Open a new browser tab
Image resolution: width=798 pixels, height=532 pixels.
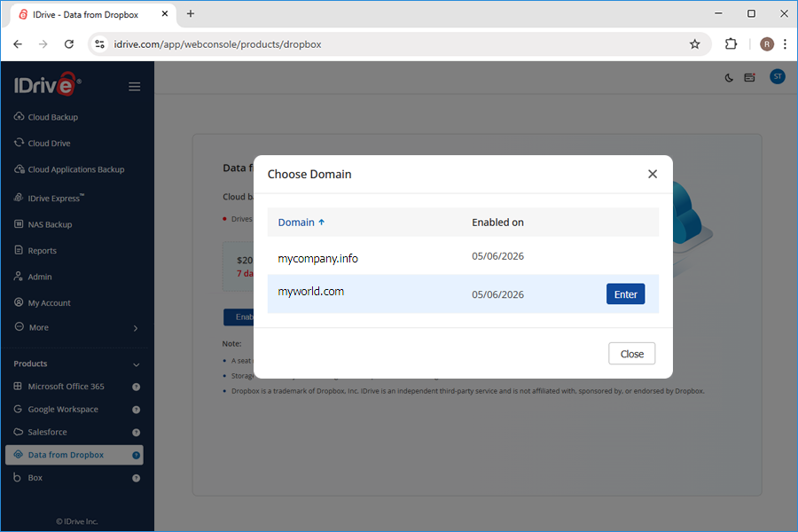[x=191, y=14]
